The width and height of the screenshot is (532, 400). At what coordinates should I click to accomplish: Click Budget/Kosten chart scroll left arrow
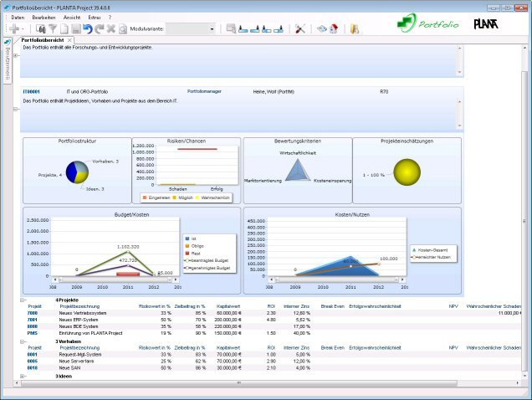[x=55, y=279]
